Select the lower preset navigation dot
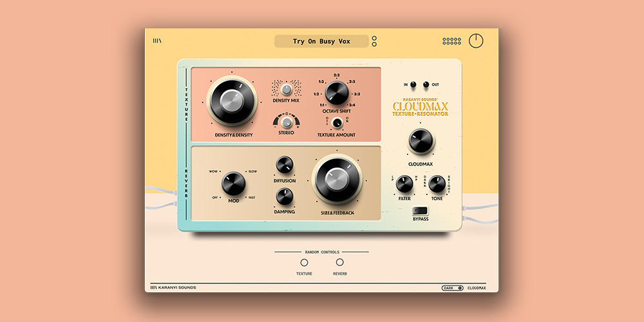644x322 pixels. [x=374, y=44]
